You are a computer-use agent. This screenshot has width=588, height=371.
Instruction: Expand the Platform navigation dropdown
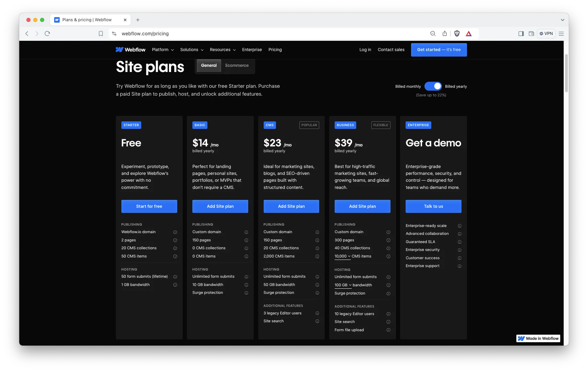[163, 50]
